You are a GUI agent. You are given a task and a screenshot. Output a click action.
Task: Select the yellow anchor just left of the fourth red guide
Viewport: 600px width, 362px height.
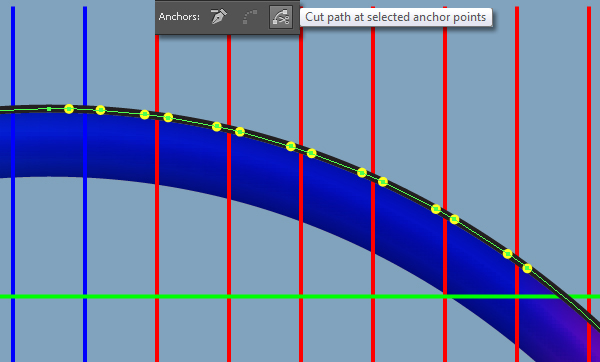[x=362, y=173]
